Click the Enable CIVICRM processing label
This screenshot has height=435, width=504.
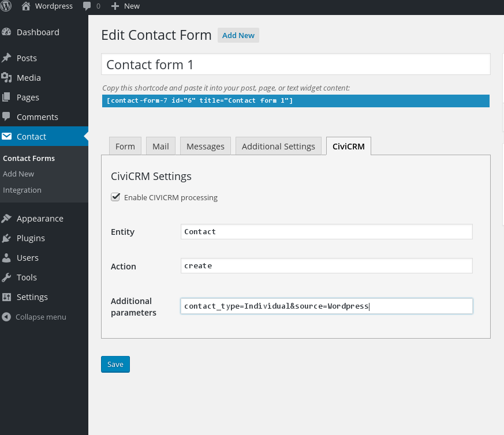point(171,197)
